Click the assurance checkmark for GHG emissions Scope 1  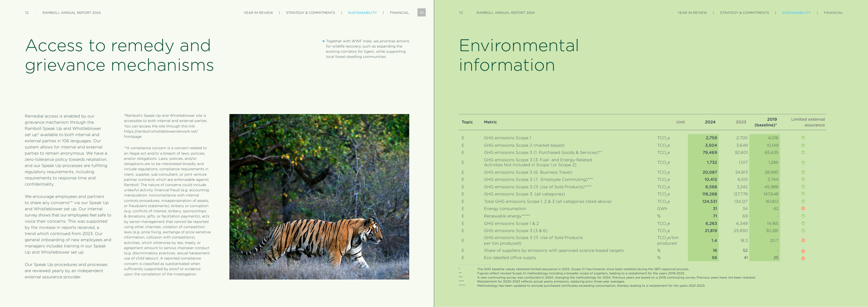(x=803, y=138)
